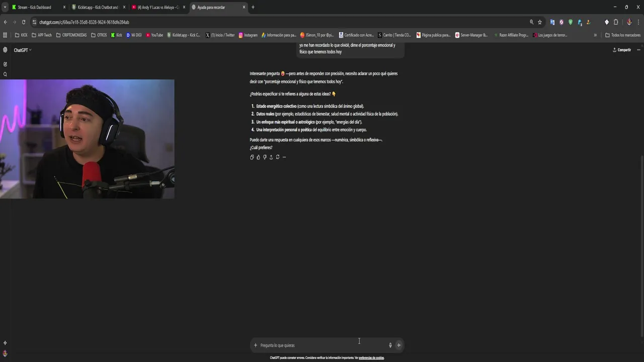Screen dimensions: 644x362
Task: Give the response a thumbs down
Action: pos(265,157)
